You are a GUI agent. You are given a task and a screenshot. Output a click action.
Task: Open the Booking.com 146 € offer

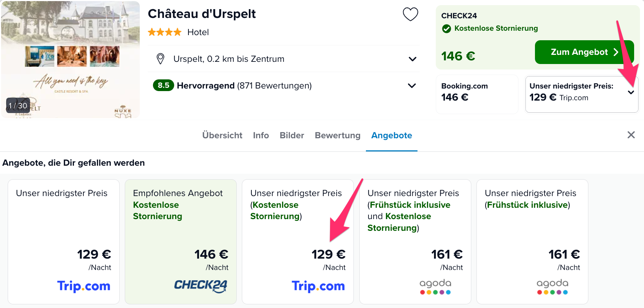(x=477, y=94)
